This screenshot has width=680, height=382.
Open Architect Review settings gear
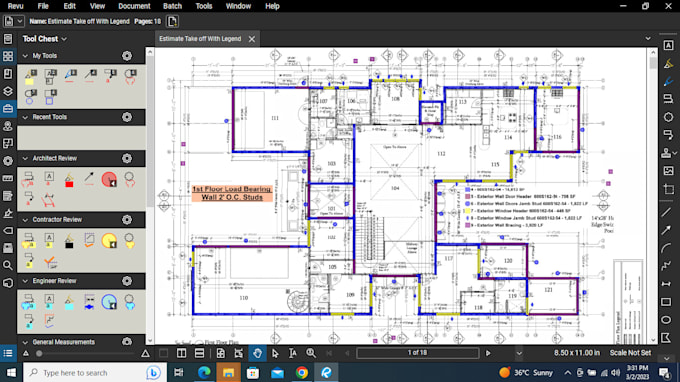tap(127, 159)
